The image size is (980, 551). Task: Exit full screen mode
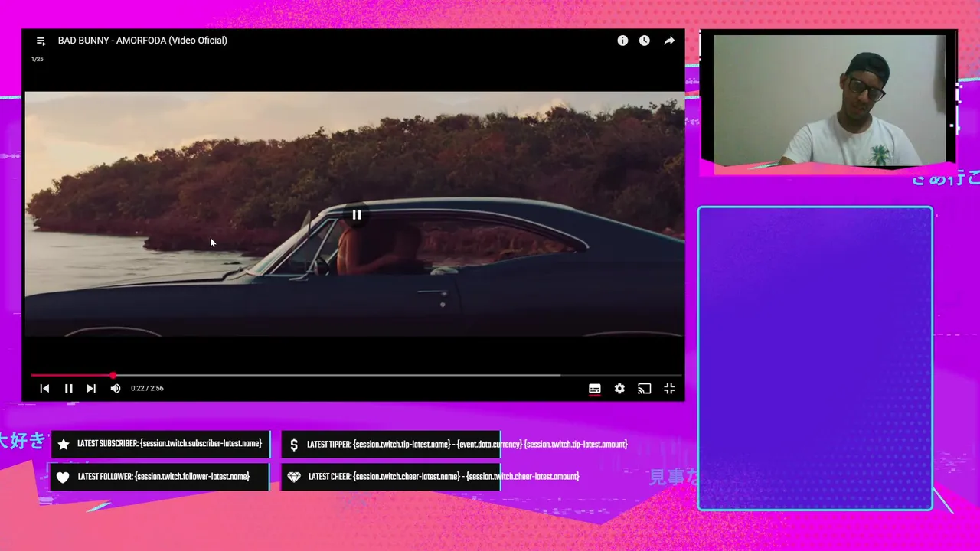pyautogui.click(x=669, y=389)
